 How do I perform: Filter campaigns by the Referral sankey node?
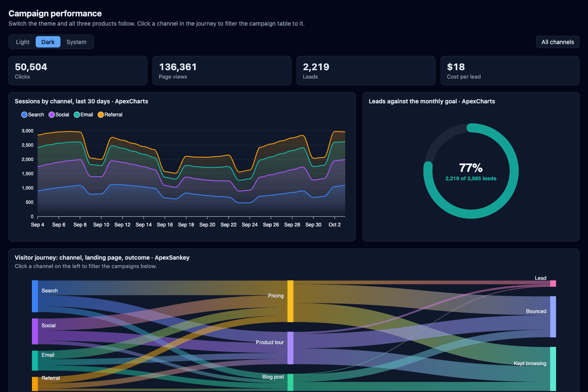35,384
